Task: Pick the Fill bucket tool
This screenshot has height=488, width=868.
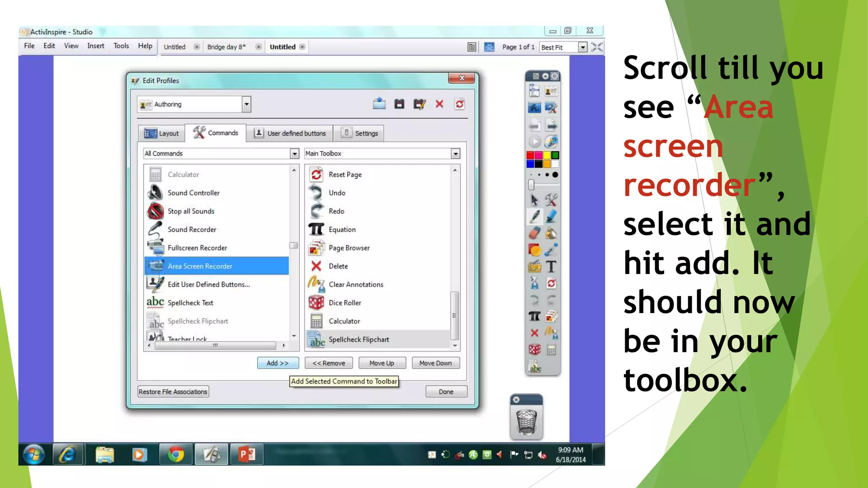Action: click(551, 233)
